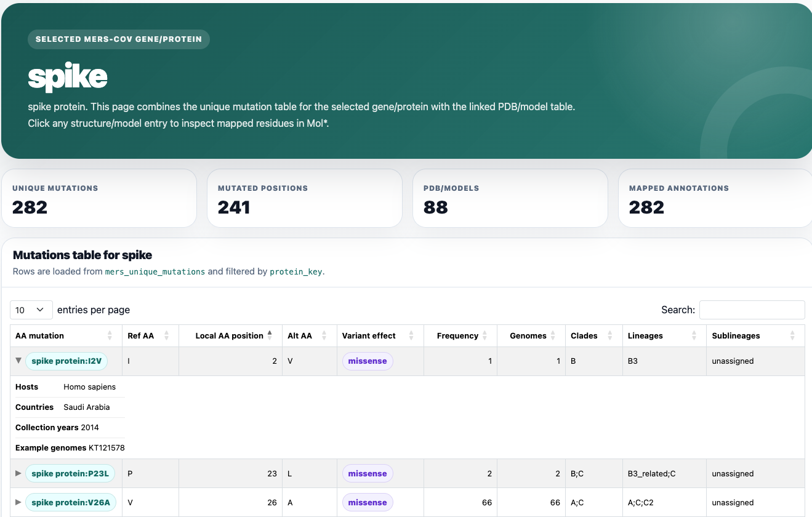Sort by Frequency column

pos(460,335)
